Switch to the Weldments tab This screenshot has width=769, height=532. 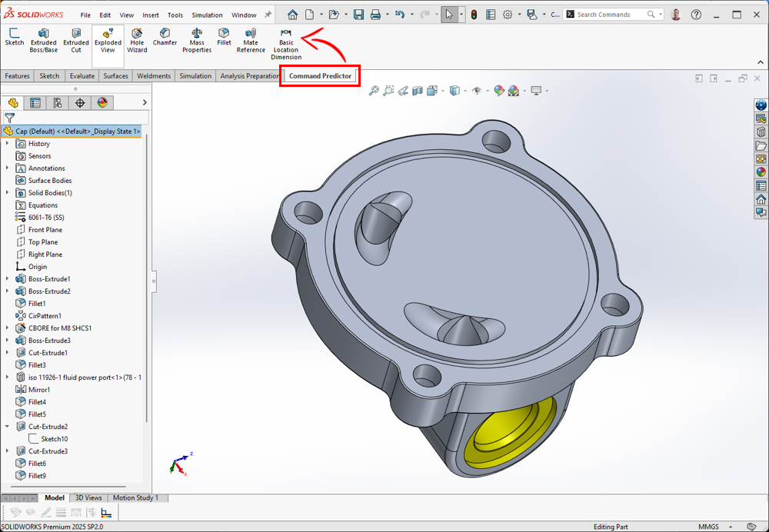[154, 76]
